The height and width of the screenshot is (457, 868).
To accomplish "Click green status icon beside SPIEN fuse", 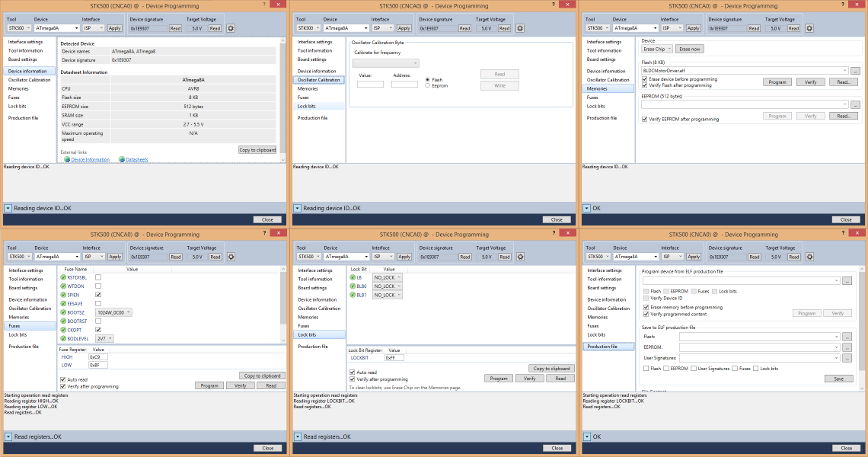I will (x=63, y=296).
